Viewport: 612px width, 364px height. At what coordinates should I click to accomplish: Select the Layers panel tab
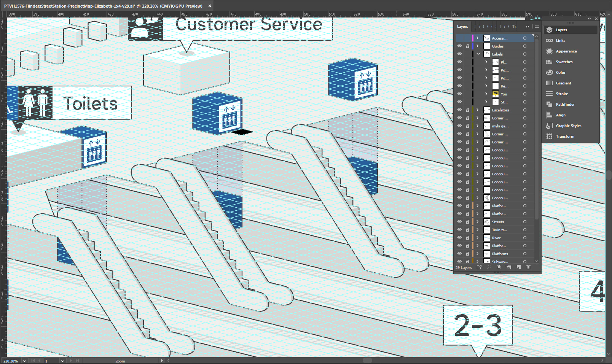[x=462, y=27]
